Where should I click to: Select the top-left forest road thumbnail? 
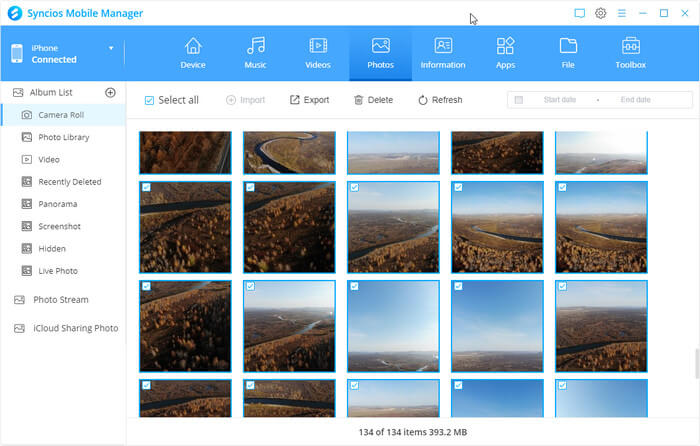(x=185, y=152)
